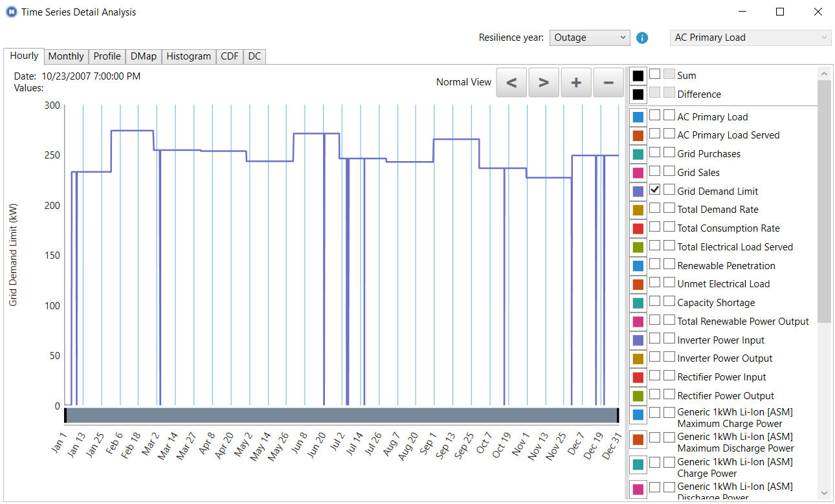Click the blue info icon beside Resilience year
835x504 pixels.
(x=641, y=38)
